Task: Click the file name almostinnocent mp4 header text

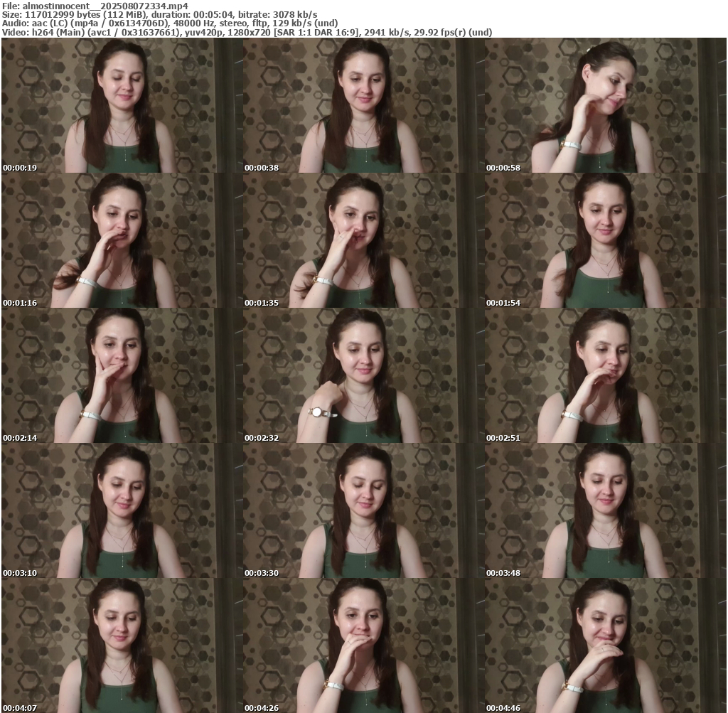Action: click(x=95, y=6)
